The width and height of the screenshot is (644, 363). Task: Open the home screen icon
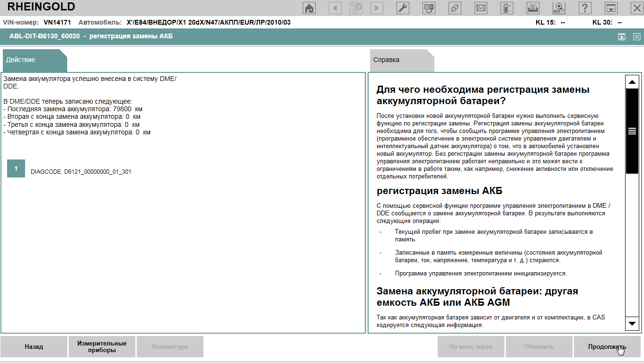click(x=309, y=8)
